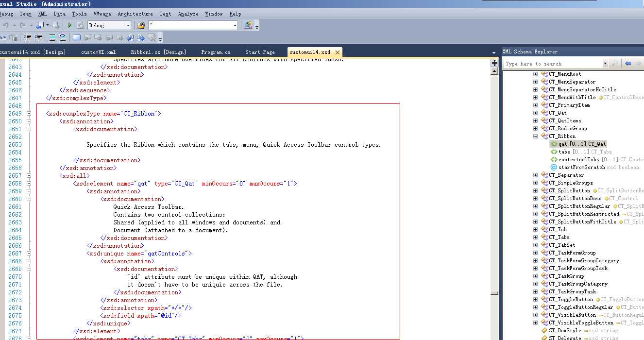The image size is (644, 340).
Task: Expand the CT_Qat tree node
Action: pos(536,113)
